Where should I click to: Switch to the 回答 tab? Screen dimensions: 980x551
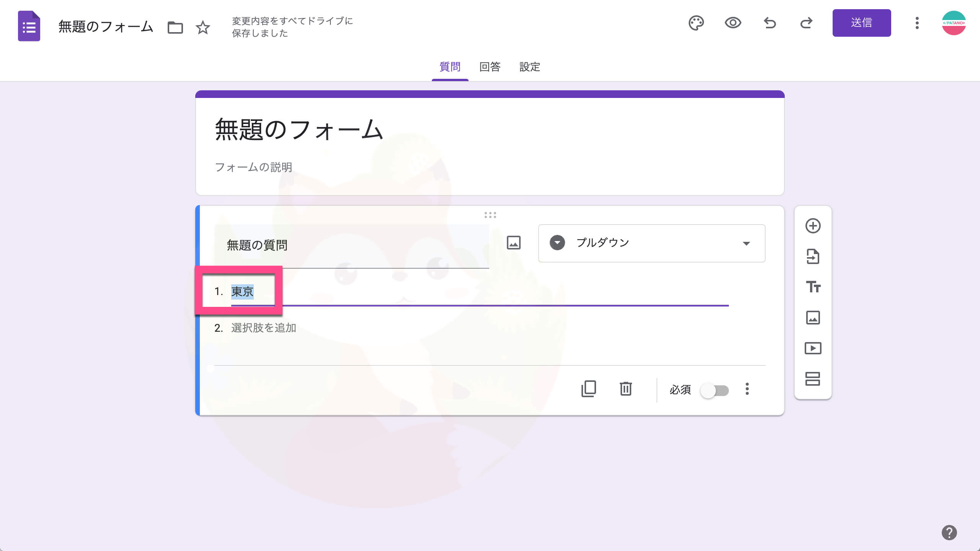click(x=490, y=67)
